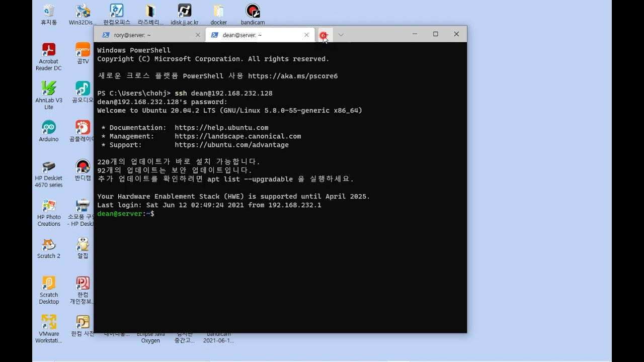Click the 'Welcome to Ubuntu 20.04.2 LTS' line
The image size is (644, 362).
point(230,111)
